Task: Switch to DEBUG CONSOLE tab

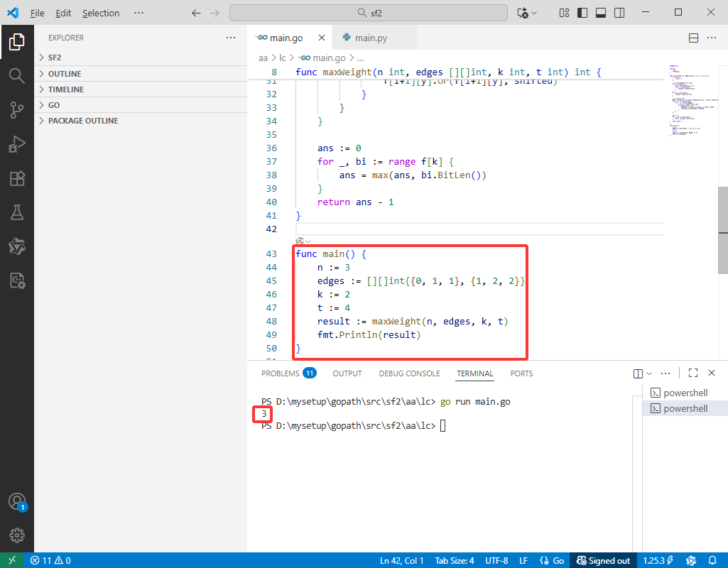Action: [409, 373]
